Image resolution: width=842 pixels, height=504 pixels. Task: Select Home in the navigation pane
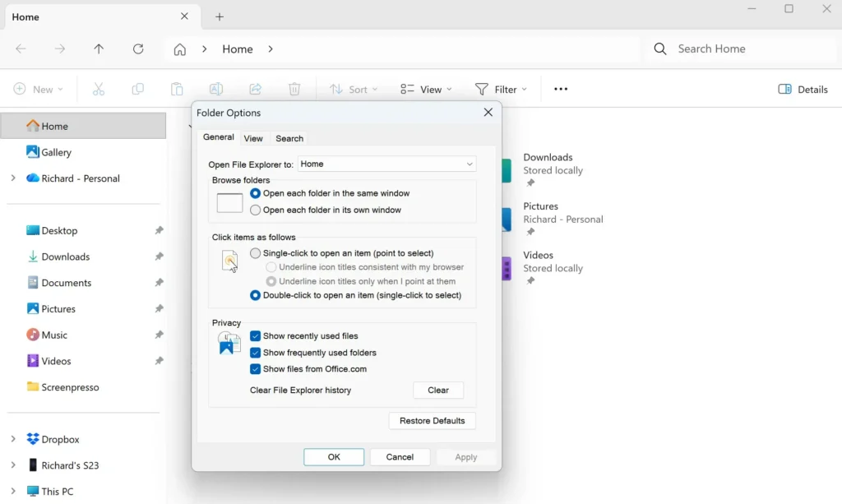[x=83, y=126]
